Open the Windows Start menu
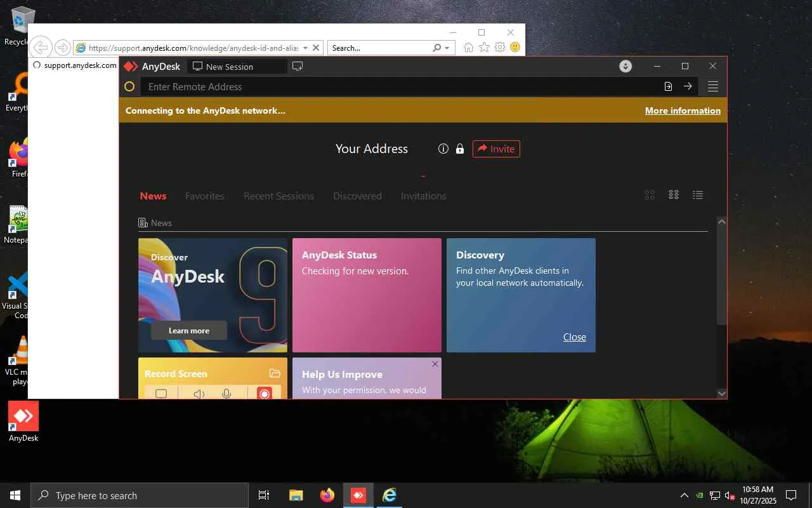The height and width of the screenshot is (508, 812). click(15, 495)
